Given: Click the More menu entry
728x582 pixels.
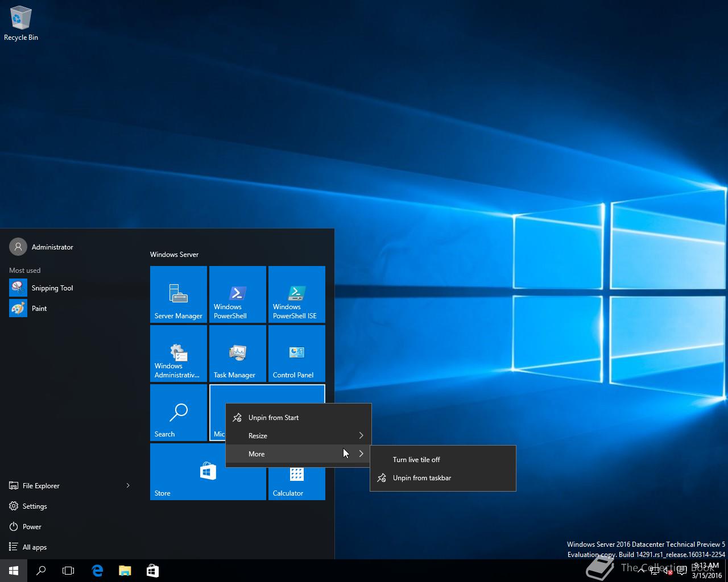Looking at the screenshot, I should point(299,454).
